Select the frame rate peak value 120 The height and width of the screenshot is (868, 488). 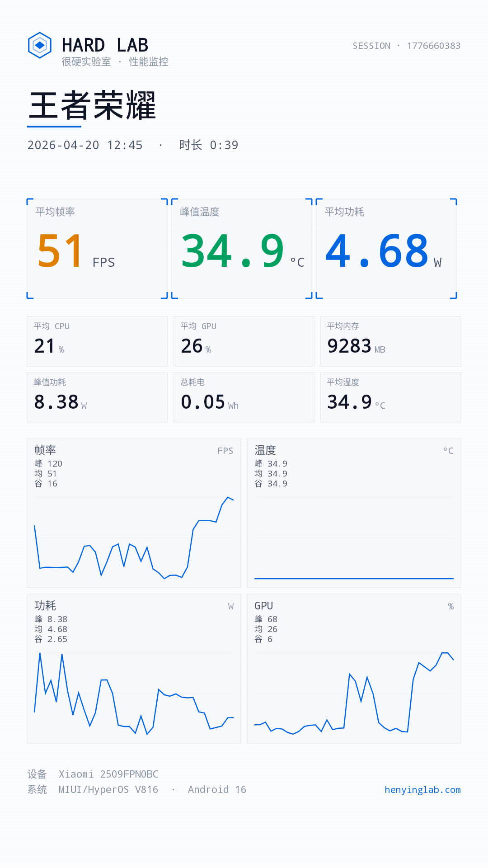[55, 464]
